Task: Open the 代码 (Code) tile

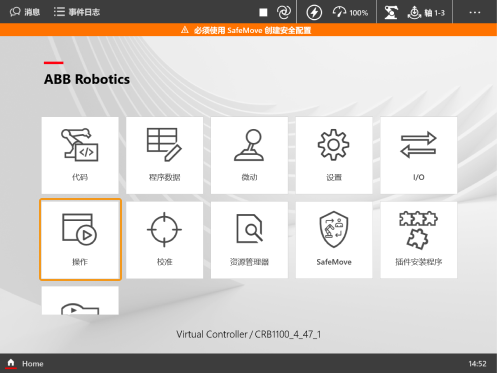Action: click(x=80, y=155)
